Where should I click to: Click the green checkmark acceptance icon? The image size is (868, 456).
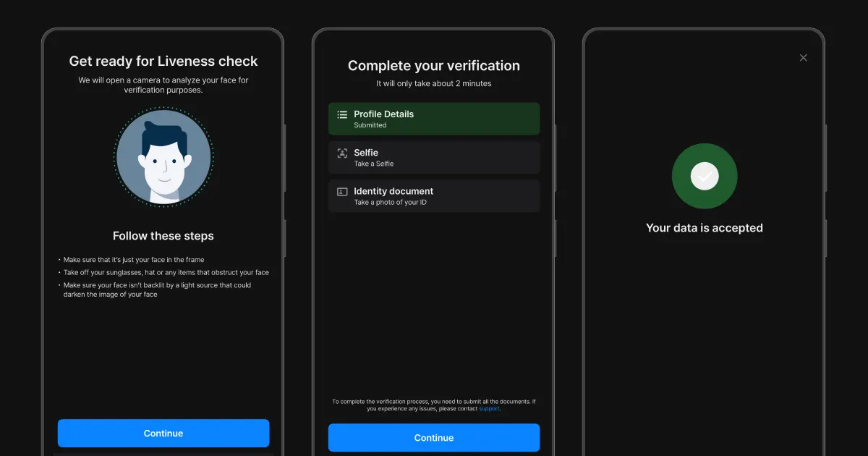pos(705,176)
